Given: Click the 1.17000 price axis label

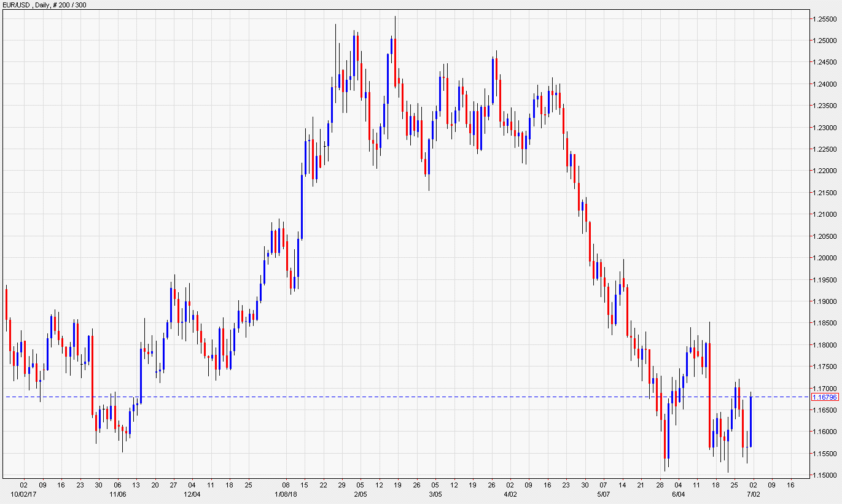Looking at the screenshot, I should 826,389.
